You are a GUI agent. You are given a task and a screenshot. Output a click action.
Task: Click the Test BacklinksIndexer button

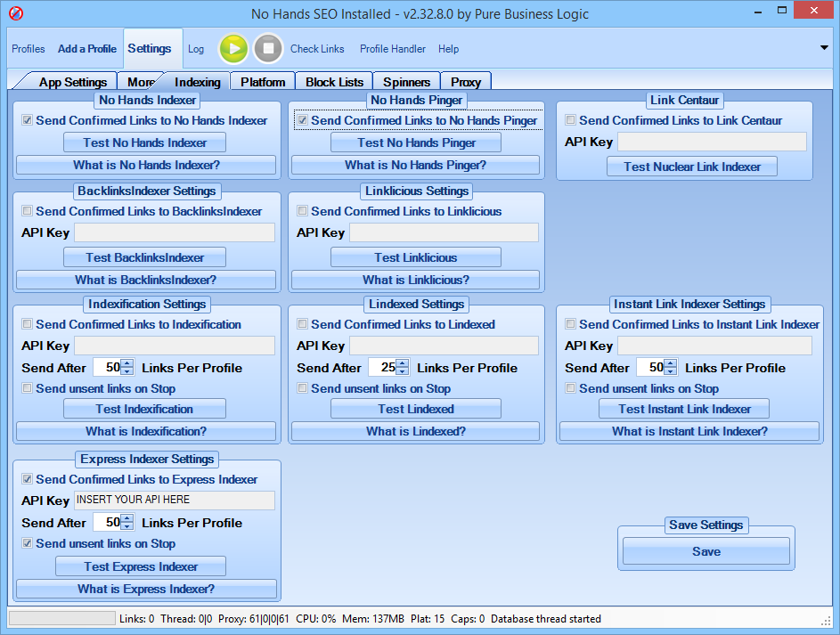(x=144, y=257)
